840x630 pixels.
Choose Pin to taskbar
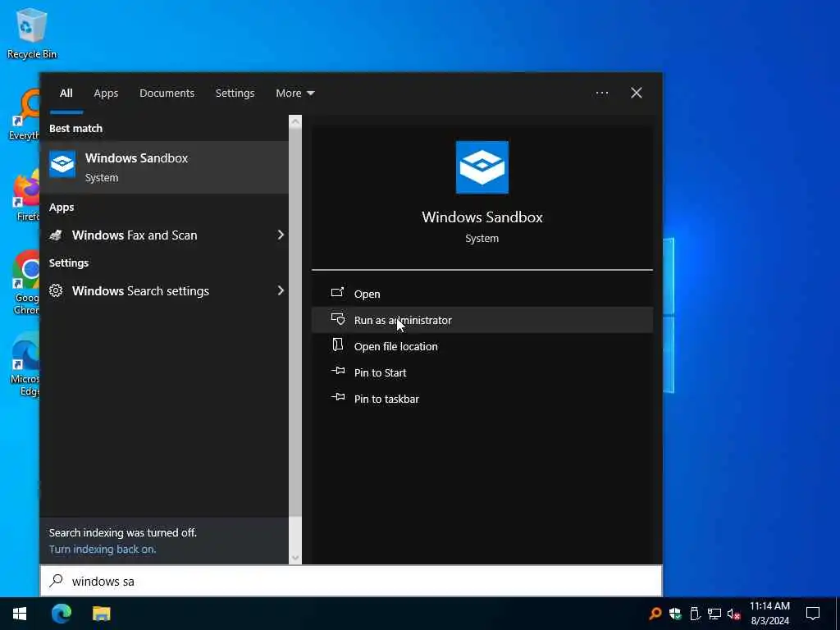coord(482,399)
